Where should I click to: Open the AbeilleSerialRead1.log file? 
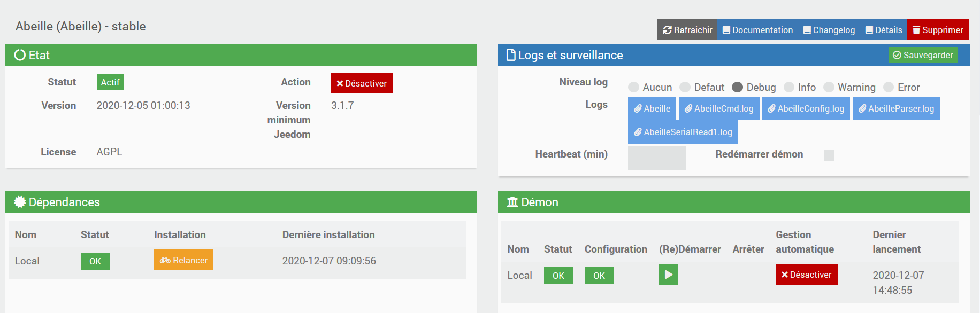click(683, 132)
